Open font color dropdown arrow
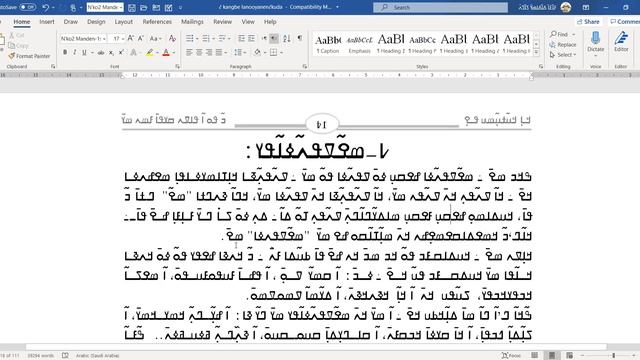The width and height of the screenshot is (640, 360). click(x=173, y=52)
